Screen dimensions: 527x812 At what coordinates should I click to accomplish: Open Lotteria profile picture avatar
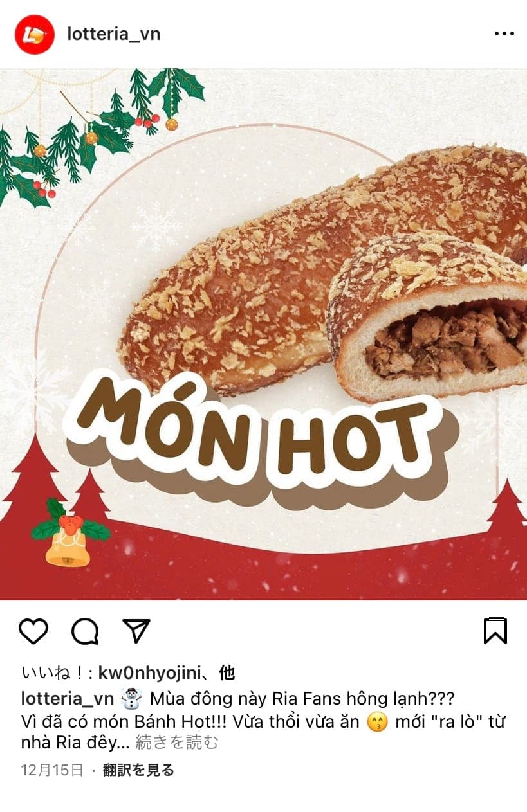click(34, 34)
